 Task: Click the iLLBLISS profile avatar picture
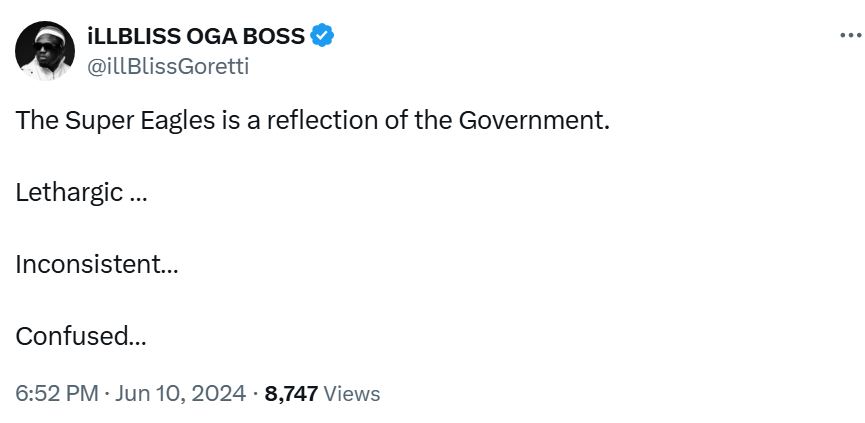pyautogui.click(x=45, y=51)
